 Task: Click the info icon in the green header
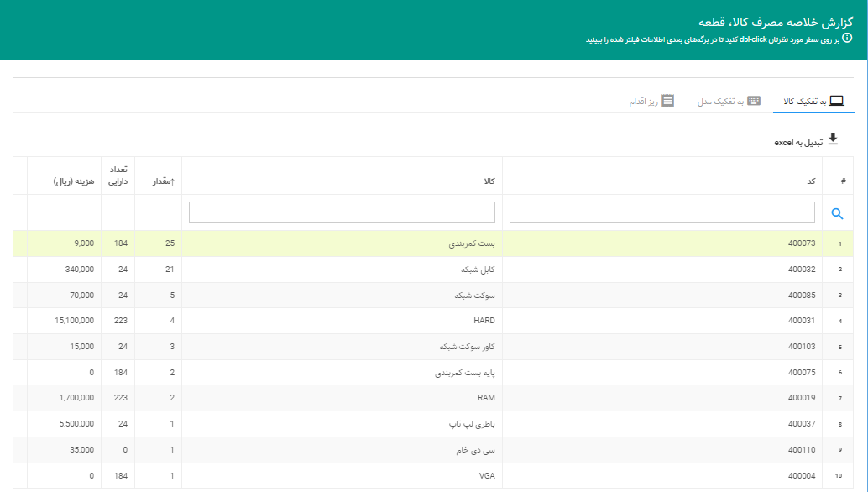tap(847, 39)
